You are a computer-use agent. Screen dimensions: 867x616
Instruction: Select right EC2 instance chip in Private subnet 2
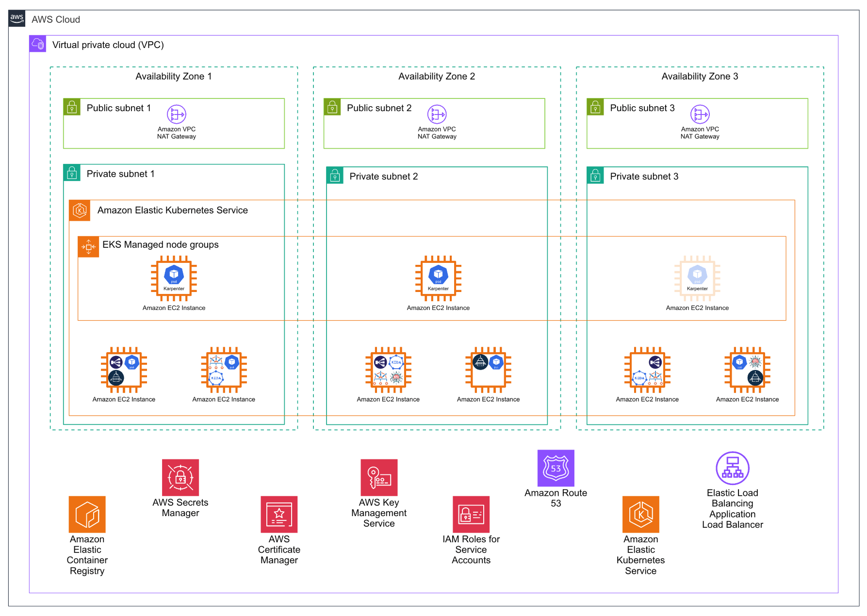pyautogui.click(x=488, y=370)
